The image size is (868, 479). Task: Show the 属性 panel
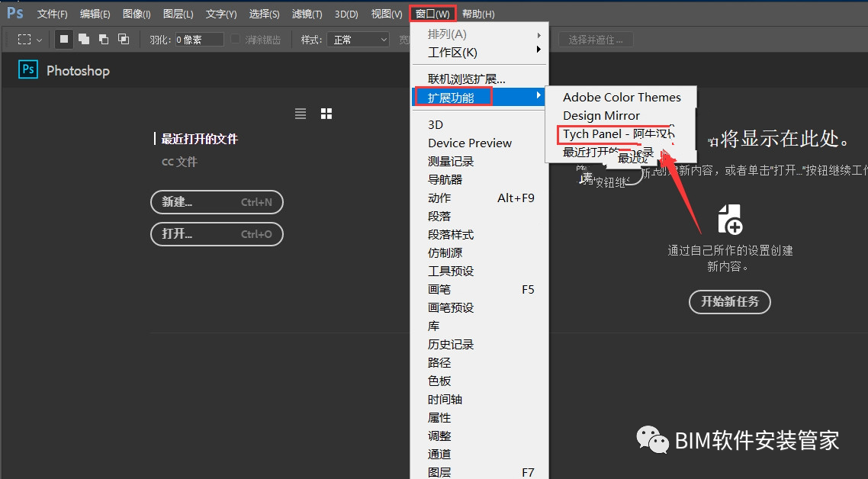480,417
